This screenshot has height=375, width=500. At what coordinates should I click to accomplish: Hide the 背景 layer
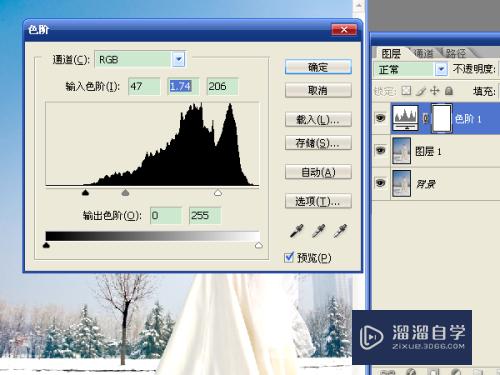point(380,183)
